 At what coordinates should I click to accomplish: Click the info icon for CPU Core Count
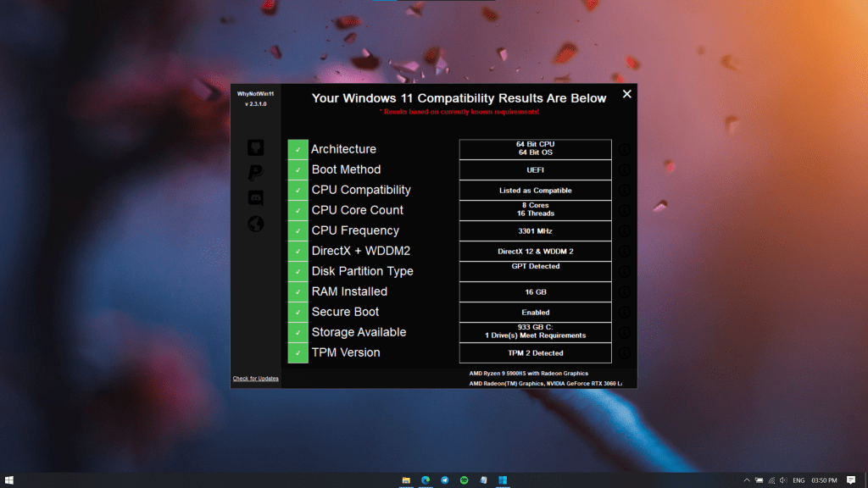(x=625, y=210)
